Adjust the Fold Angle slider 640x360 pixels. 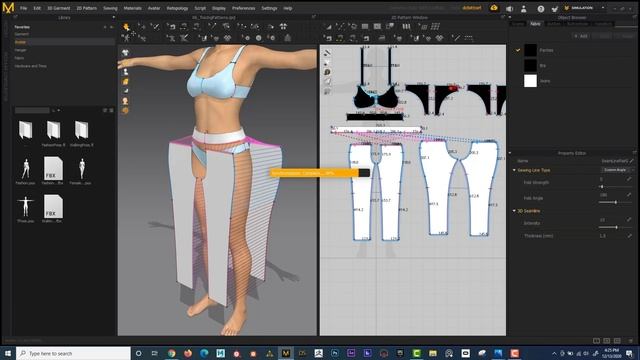615,202
